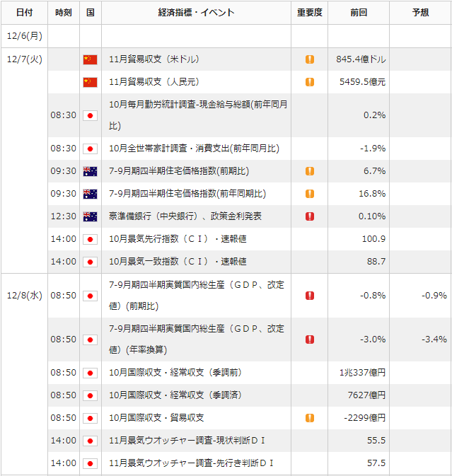Click Japan flag in 10月全世帯家計調査 row

tap(90, 149)
